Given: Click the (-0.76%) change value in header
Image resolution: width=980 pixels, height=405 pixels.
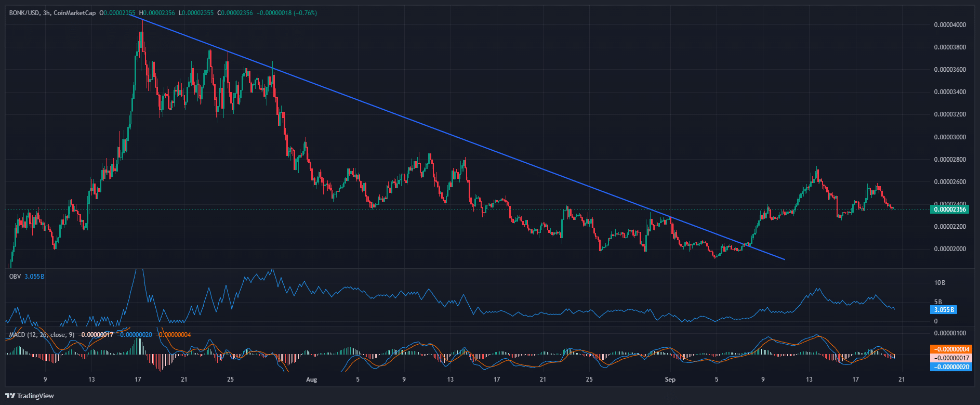Looking at the screenshot, I should point(305,13).
